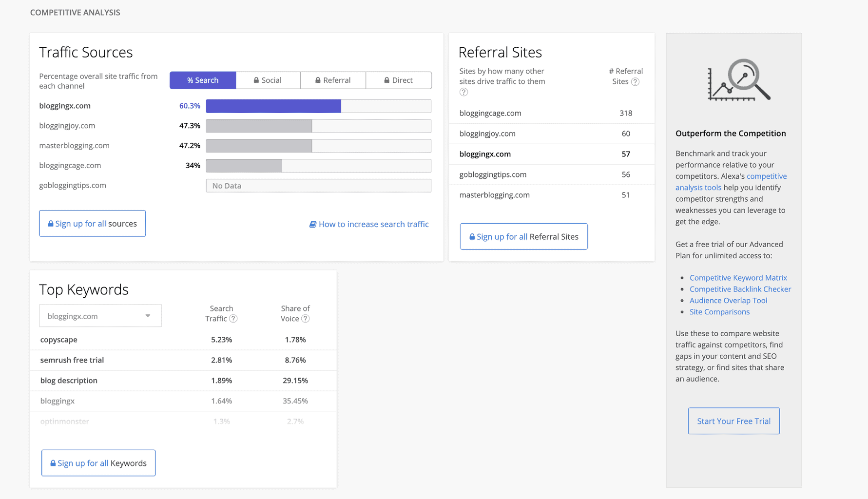Click the bloggingcage.com 34% traffic bar
The width and height of the screenshot is (868, 499).
coord(319,166)
